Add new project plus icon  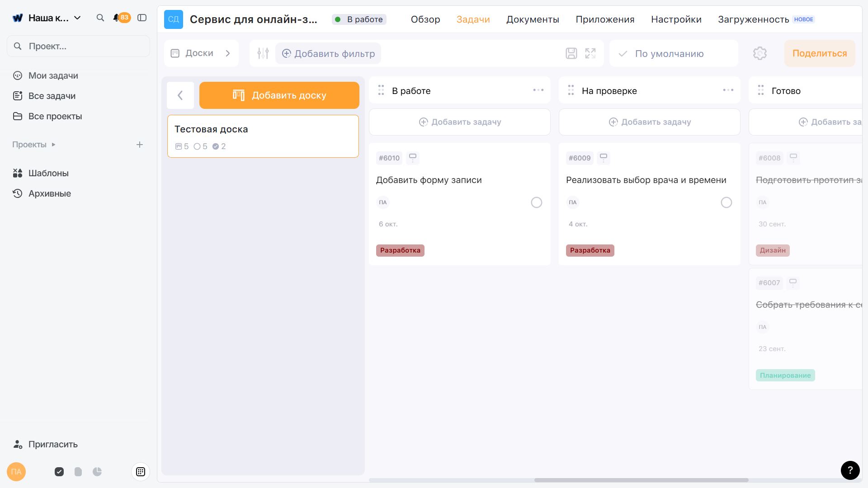pos(140,145)
